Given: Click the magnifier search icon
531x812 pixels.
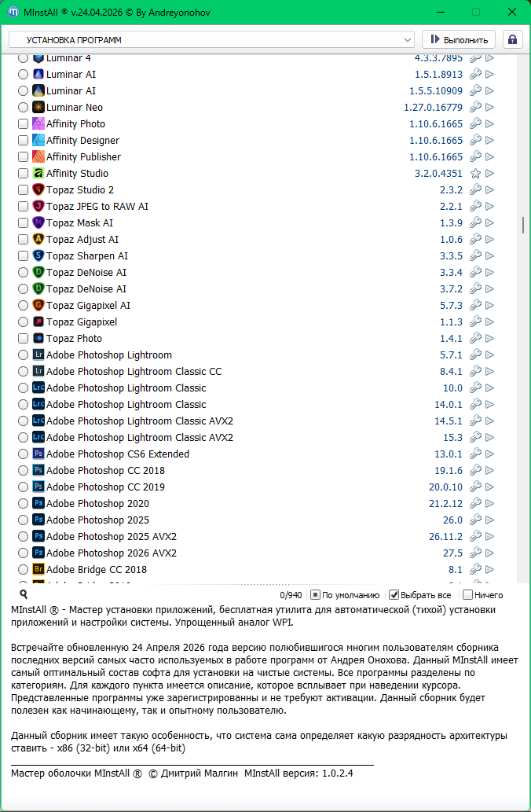Looking at the screenshot, I should 24,595.
